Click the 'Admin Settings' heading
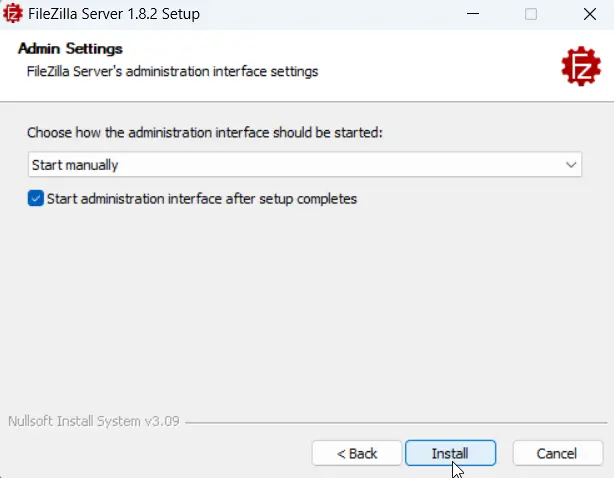The image size is (614, 478). 70,49
